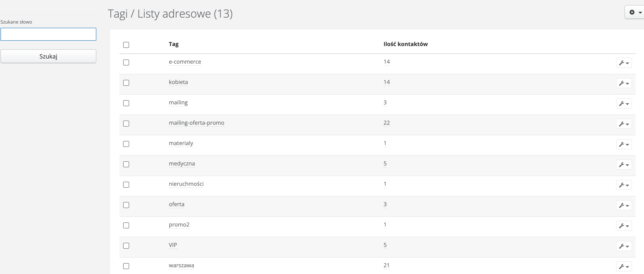Sort by Ilość kontaktów column header

[x=405, y=44]
